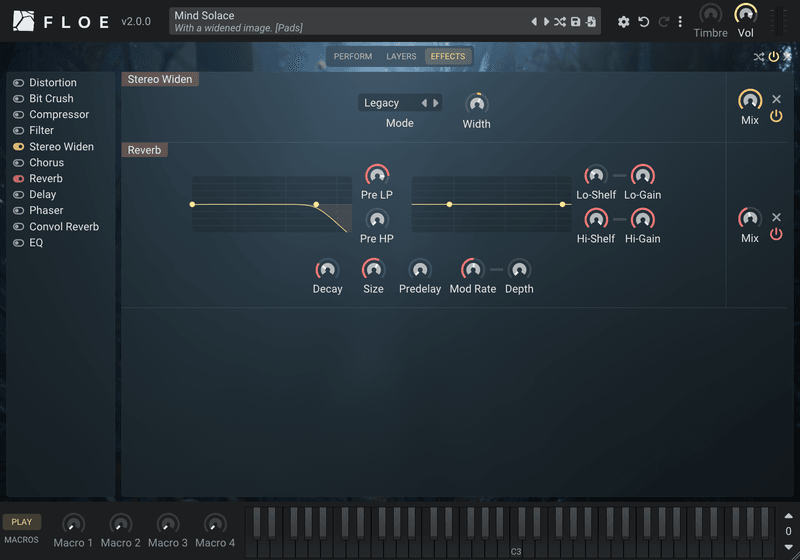Disable the Reverb sidebar switch
This screenshot has width=800, height=560.
click(x=19, y=179)
